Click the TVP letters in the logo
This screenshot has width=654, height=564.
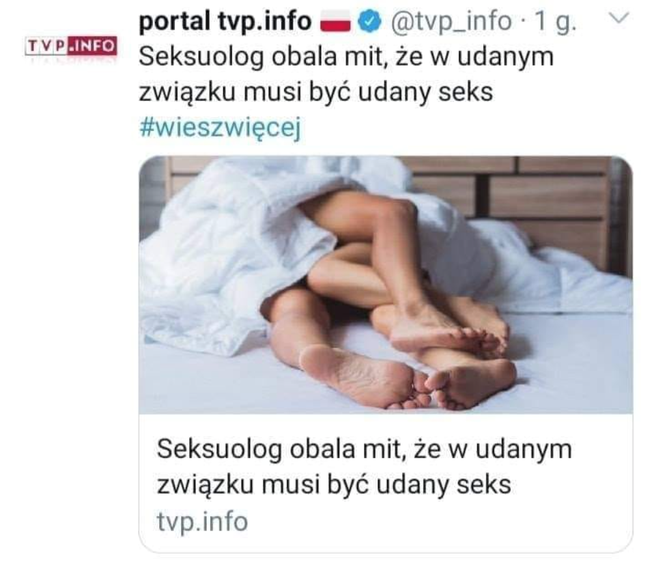(46, 46)
